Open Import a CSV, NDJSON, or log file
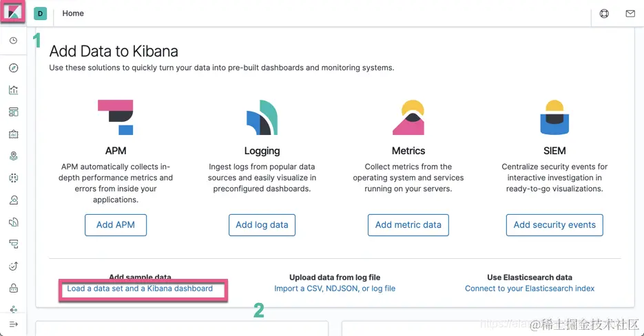This screenshot has height=336, width=644. tap(335, 288)
